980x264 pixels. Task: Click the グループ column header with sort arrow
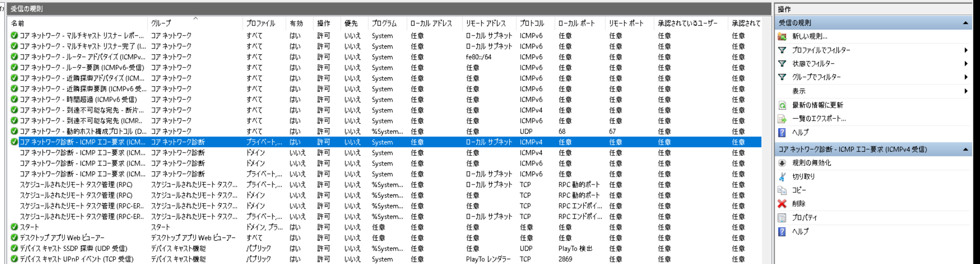click(195, 23)
